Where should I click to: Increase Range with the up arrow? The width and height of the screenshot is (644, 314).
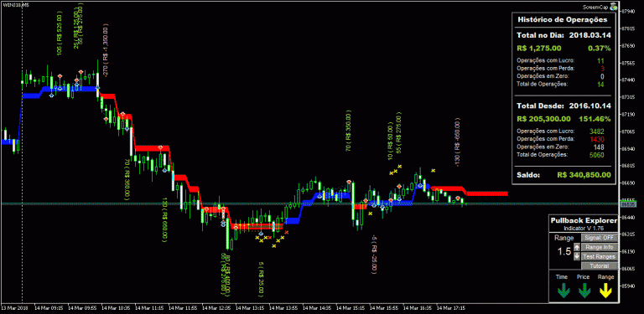577,247
